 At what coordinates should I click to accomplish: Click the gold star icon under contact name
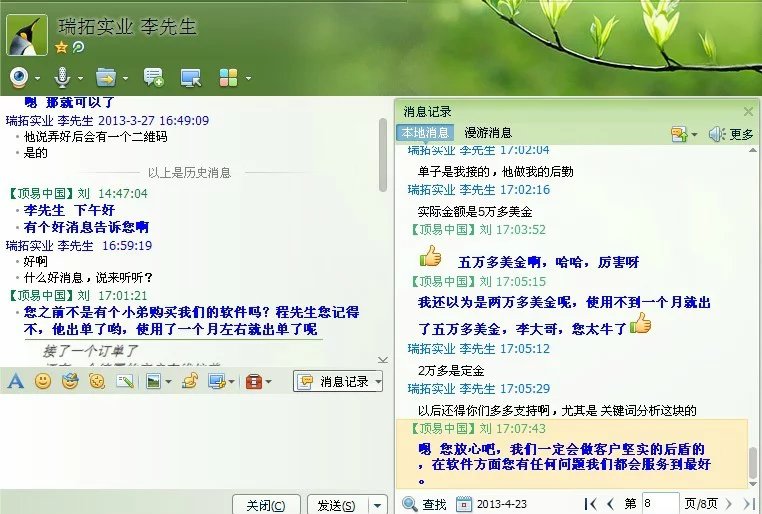pyautogui.click(x=61, y=47)
